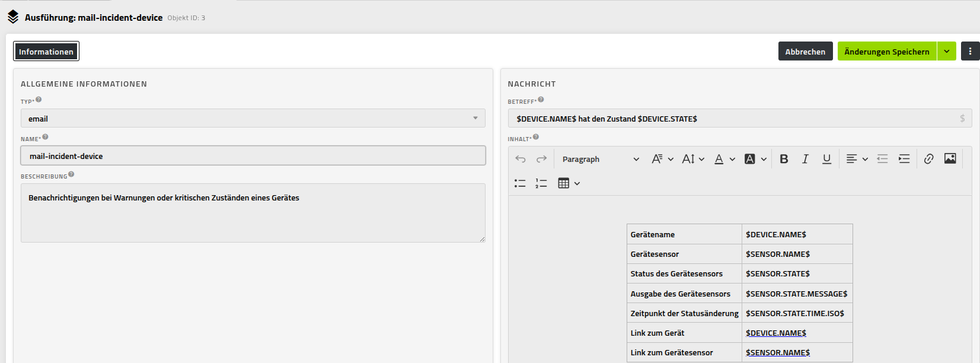Click the redo arrow in editor toolbar
This screenshot has width=980, height=363.
coord(541,159)
